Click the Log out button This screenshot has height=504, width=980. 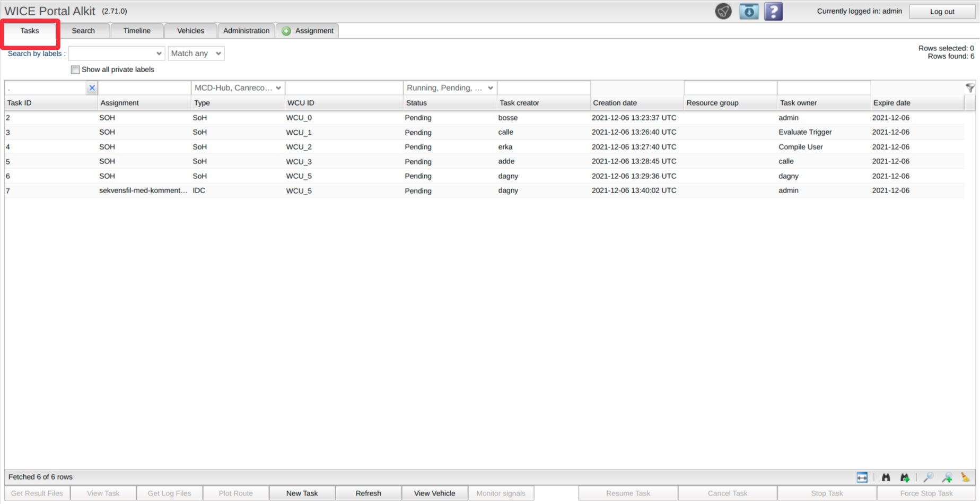[942, 12]
